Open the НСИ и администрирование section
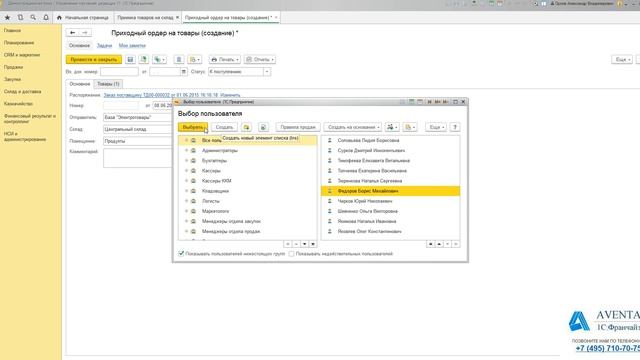This screenshot has width=640, height=360. [x=25, y=136]
